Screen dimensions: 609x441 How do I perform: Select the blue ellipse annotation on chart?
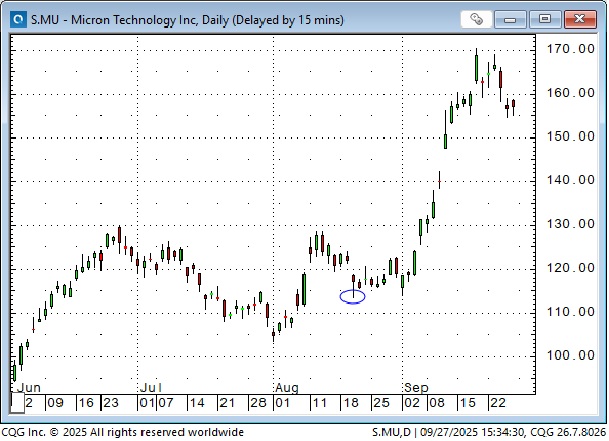pos(352,296)
